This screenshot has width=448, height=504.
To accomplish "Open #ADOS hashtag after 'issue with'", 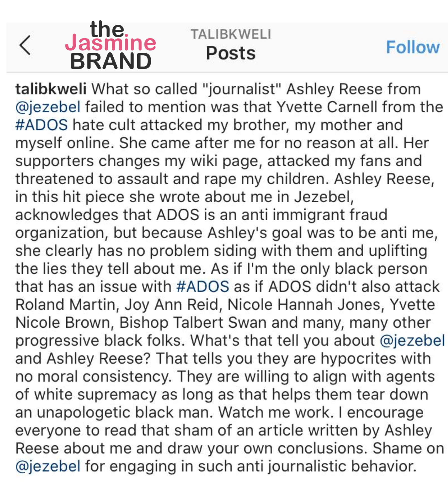I will point(203,287).
